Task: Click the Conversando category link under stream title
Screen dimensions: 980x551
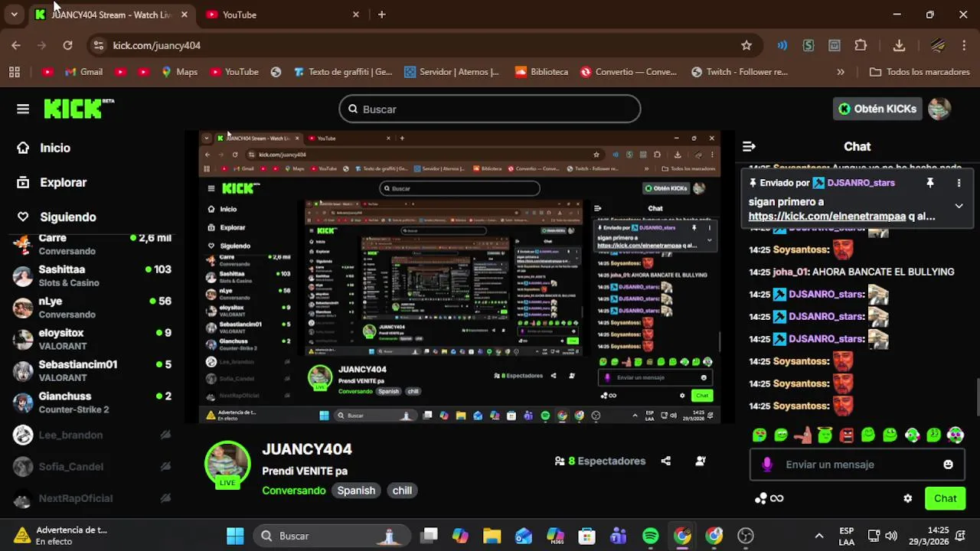Action: [293, 491]
